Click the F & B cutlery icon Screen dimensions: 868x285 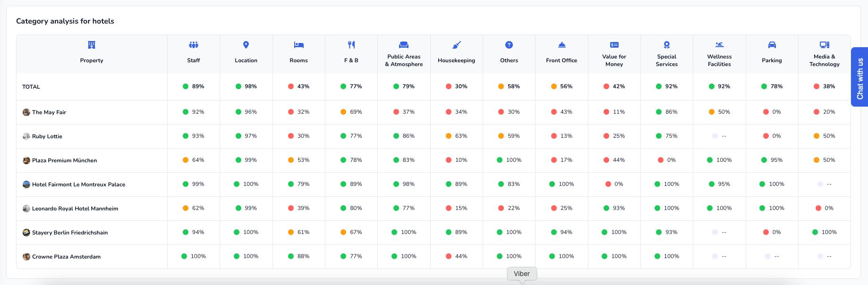tap(351, 45)
